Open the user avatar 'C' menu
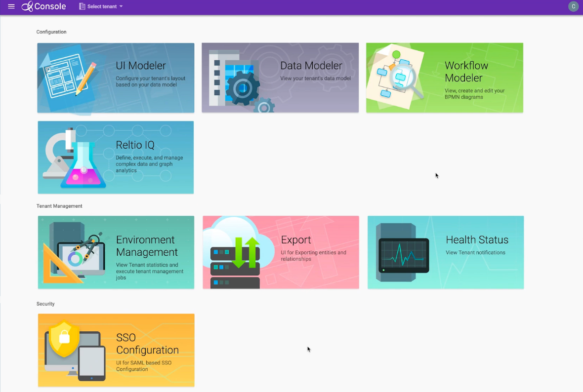This screenshot has height=392, width=583. tap(573, 6)
